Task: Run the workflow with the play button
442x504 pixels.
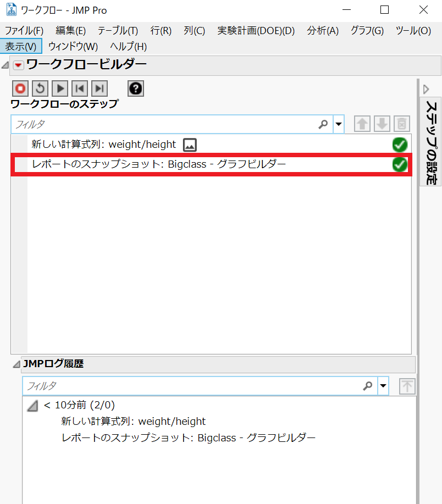Action: tap(60, 88)
